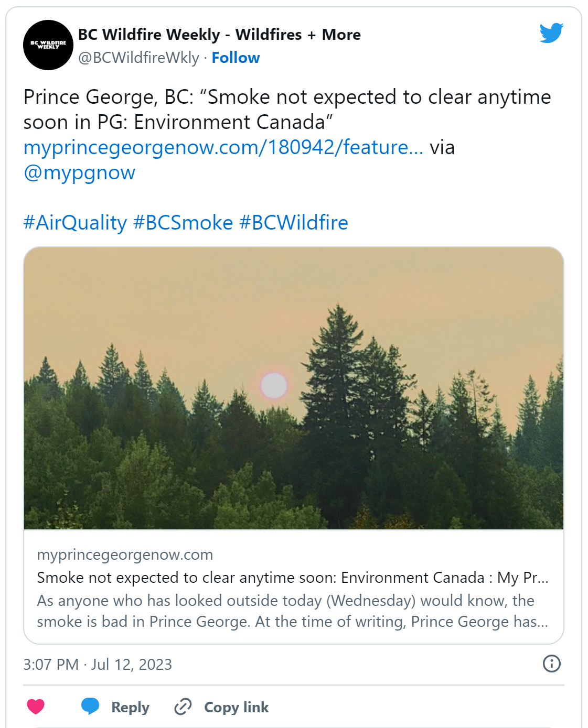This screenshot has width=588, height=728.
Task: Like the tweet with the heart icon
Action: click(36, 707)
